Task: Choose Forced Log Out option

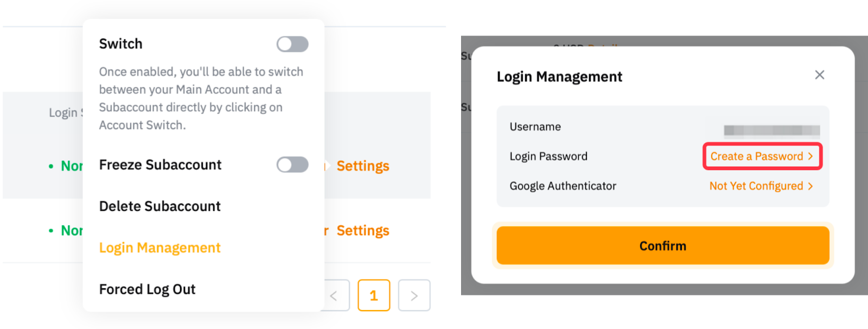Action: pyautogui.click(x=147, y=289)
